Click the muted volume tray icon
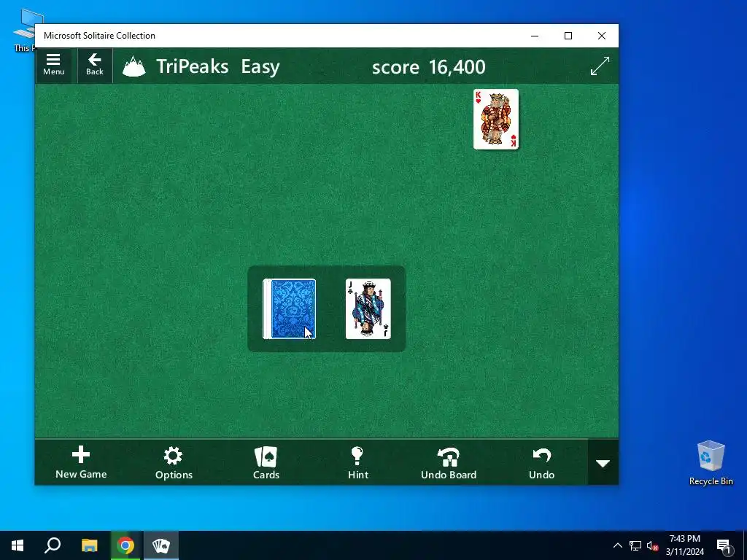The image size is (747, 560). coord(652,545)
